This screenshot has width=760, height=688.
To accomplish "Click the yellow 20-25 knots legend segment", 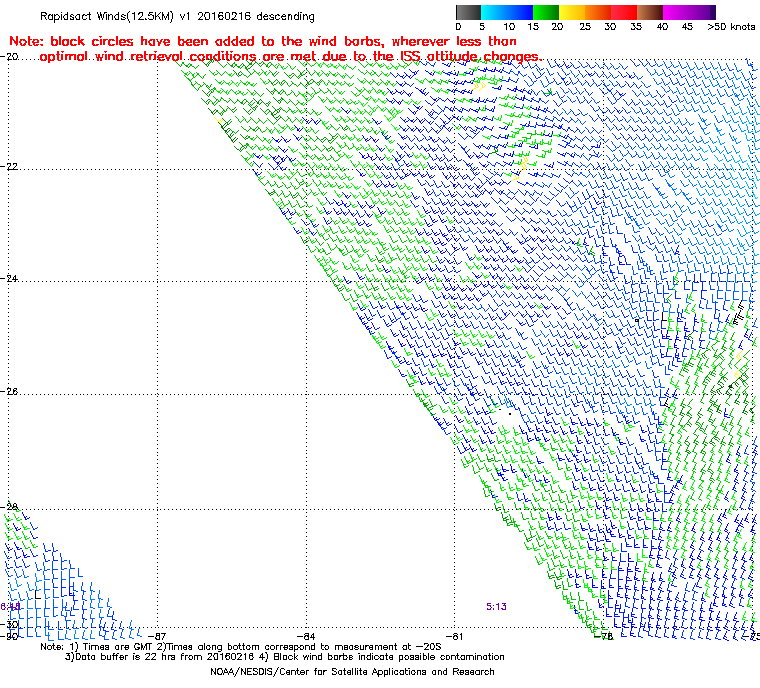I will [572, 12].
